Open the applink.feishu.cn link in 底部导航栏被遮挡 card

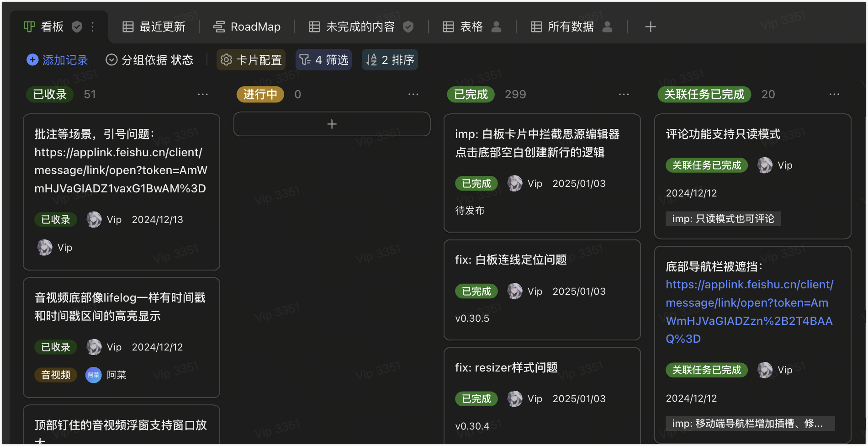[749, 312]
